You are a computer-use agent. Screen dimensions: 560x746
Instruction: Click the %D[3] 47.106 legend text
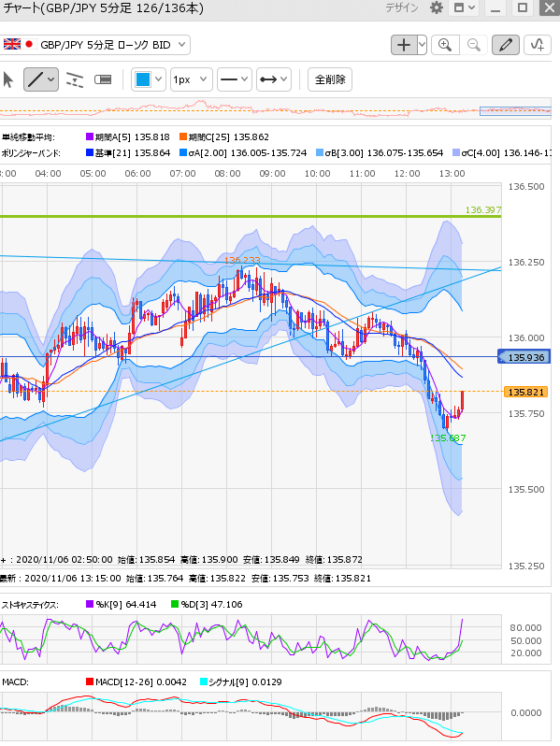pyautogui.click(x=211, y=605)
